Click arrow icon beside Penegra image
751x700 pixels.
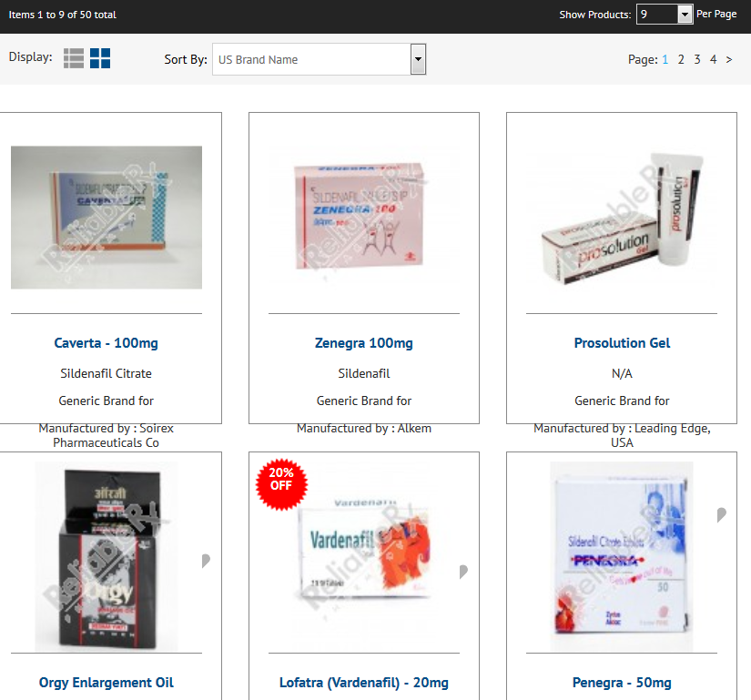coord(721,515)
